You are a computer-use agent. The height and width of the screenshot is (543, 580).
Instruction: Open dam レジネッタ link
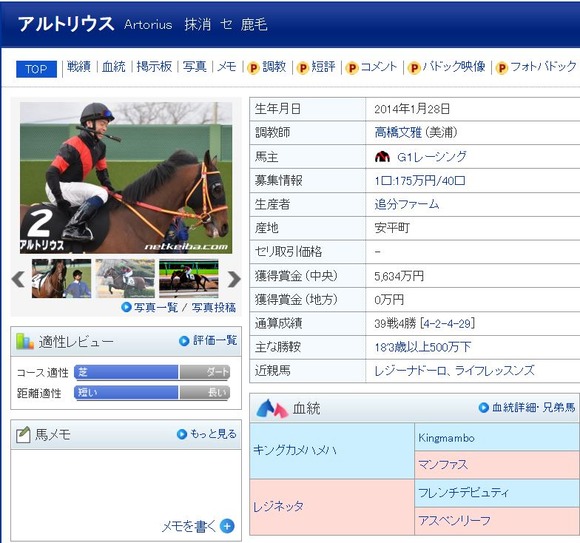[x=278, y=506]
